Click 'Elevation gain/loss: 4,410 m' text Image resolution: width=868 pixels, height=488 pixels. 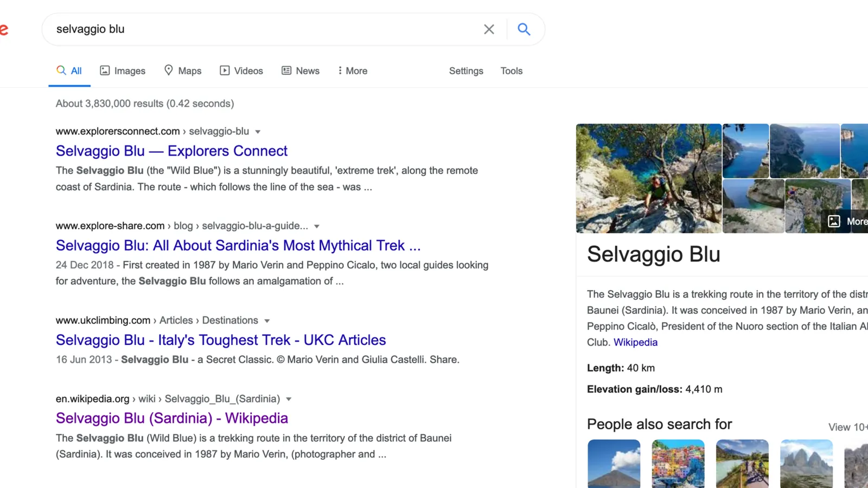point(655,389)
